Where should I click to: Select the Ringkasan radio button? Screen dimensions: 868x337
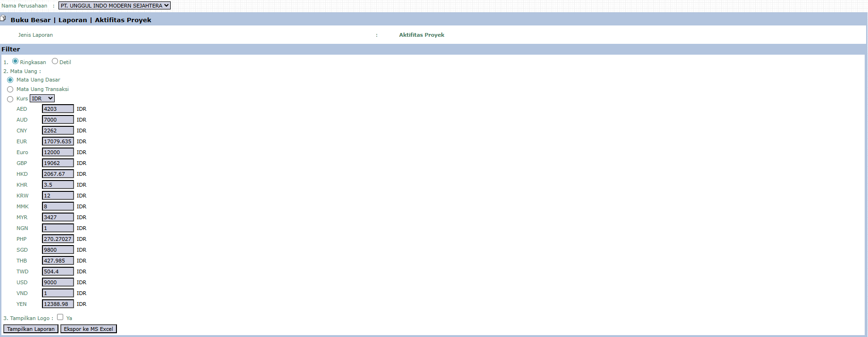[16, 61]
